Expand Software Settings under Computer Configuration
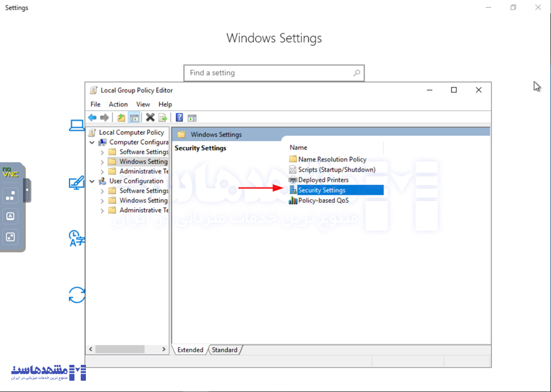The image size is (551, 392). tap(102, 152)
